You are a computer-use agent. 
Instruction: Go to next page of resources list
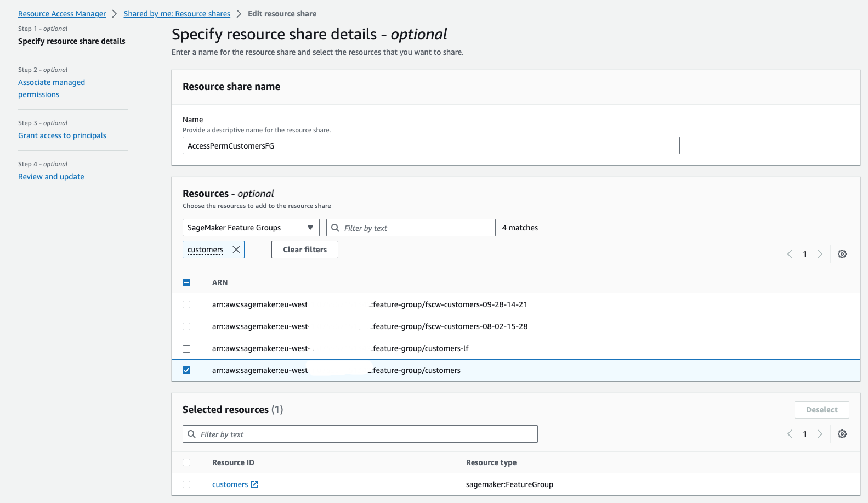pyautogui.click(x=820, y=254)
